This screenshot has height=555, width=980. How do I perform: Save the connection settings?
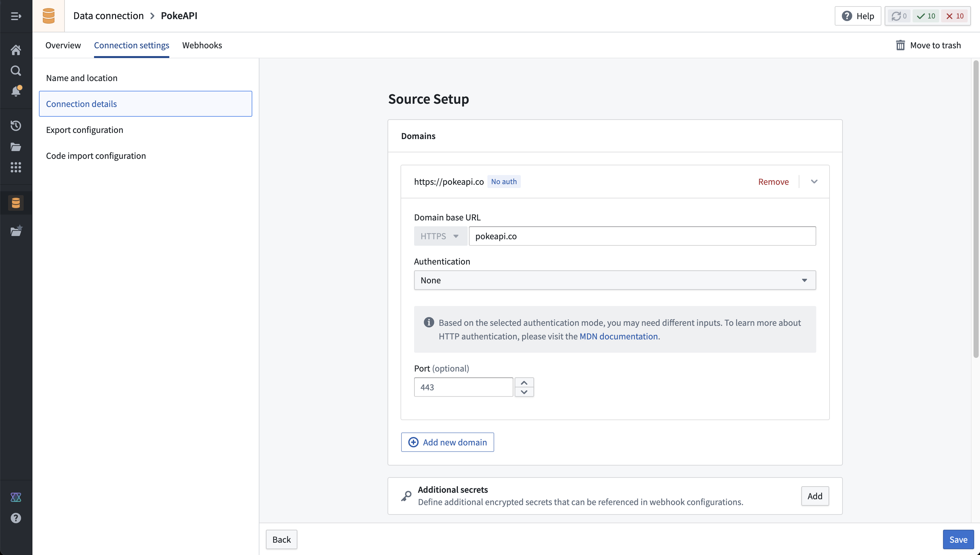958,539
